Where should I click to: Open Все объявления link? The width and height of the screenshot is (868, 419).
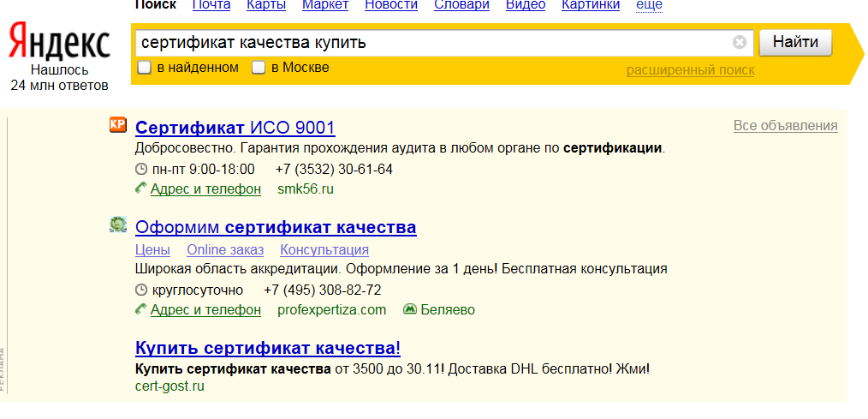tap(786, 126)
